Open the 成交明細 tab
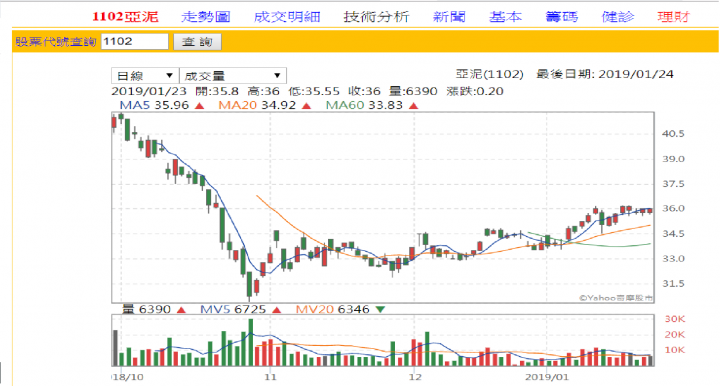The image size is (720, 386). coord(287,17)
